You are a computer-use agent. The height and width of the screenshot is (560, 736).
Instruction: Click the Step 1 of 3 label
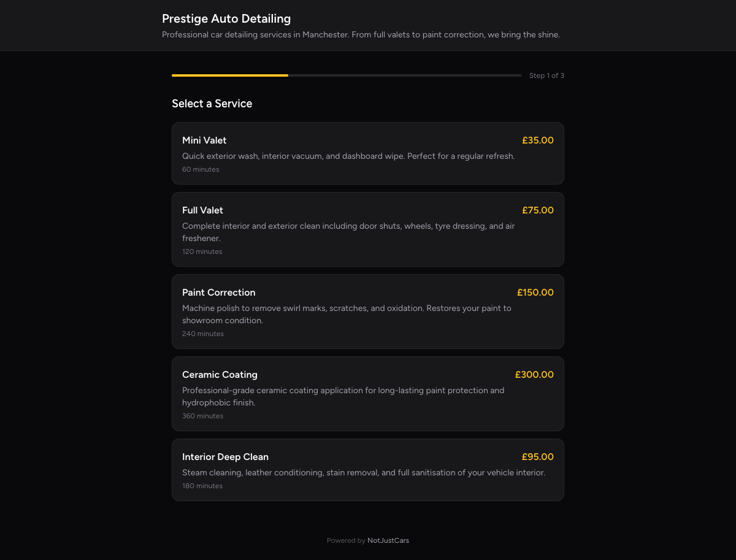click(546, 75)
